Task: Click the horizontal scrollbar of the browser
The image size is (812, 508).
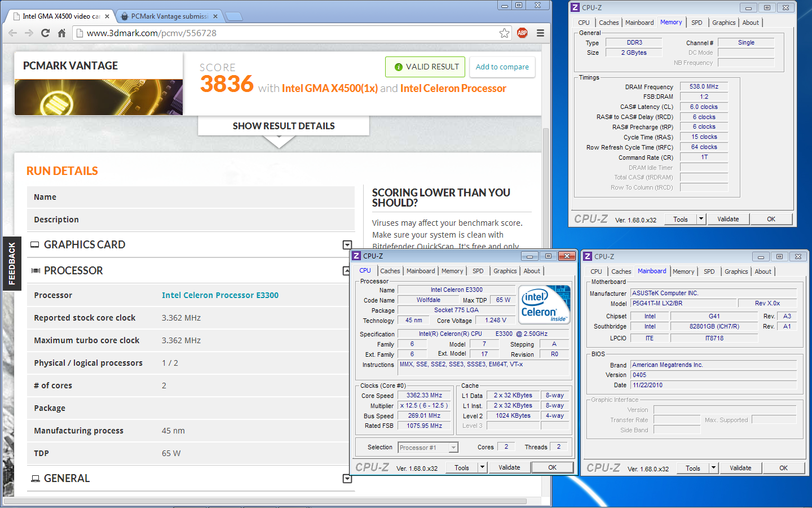Action: point(265,501)
